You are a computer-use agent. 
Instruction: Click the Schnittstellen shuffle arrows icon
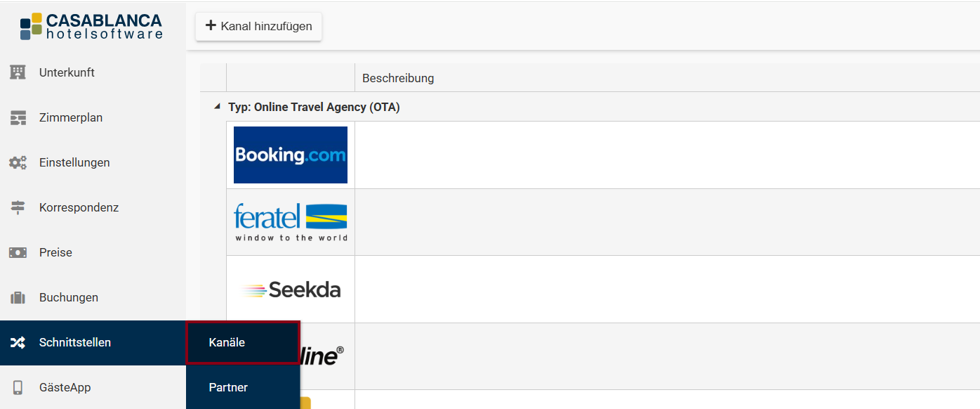(18, 343)
